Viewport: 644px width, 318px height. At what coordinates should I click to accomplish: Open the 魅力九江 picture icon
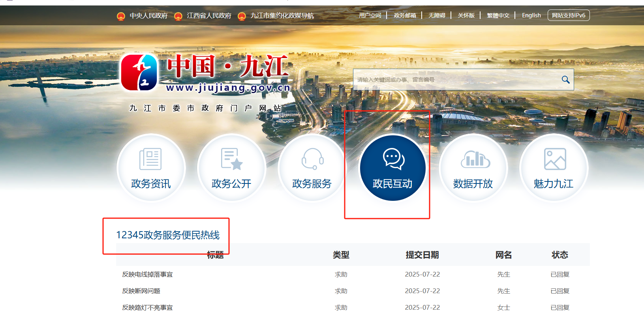[x=554, y=159]
